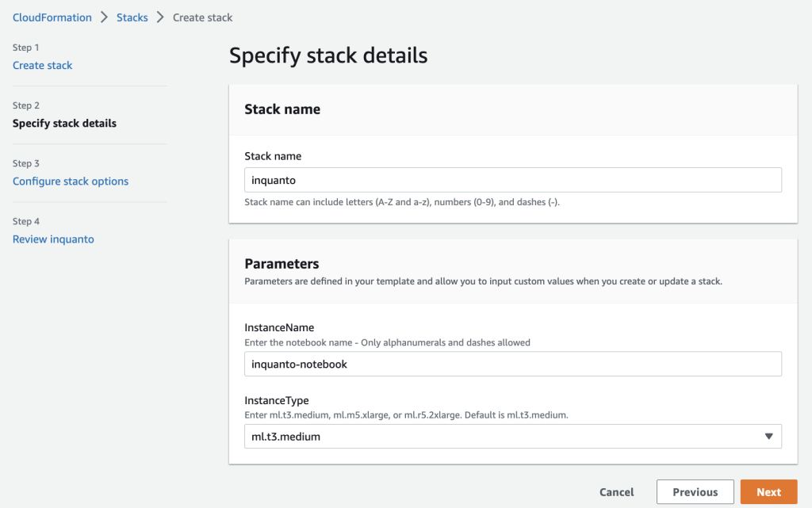Click inside the Stack name input field

click(513, 180)
